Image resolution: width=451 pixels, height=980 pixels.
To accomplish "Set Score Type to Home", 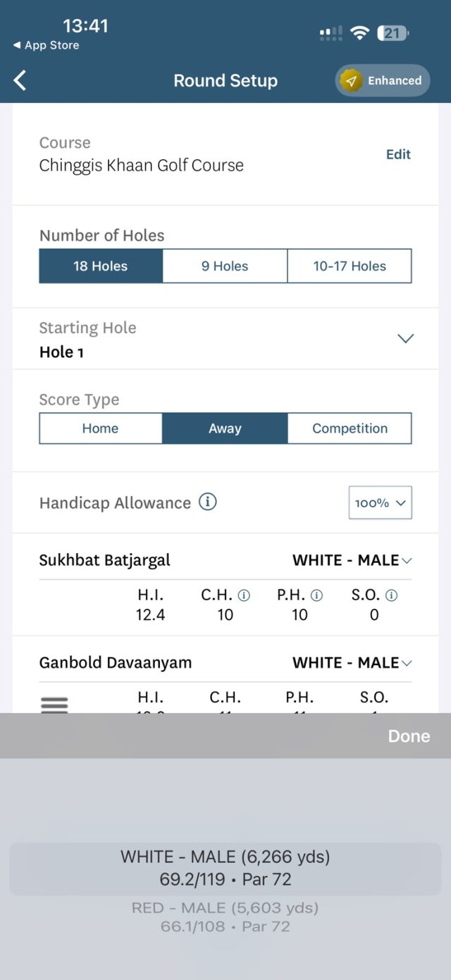I will coord(101,428).
